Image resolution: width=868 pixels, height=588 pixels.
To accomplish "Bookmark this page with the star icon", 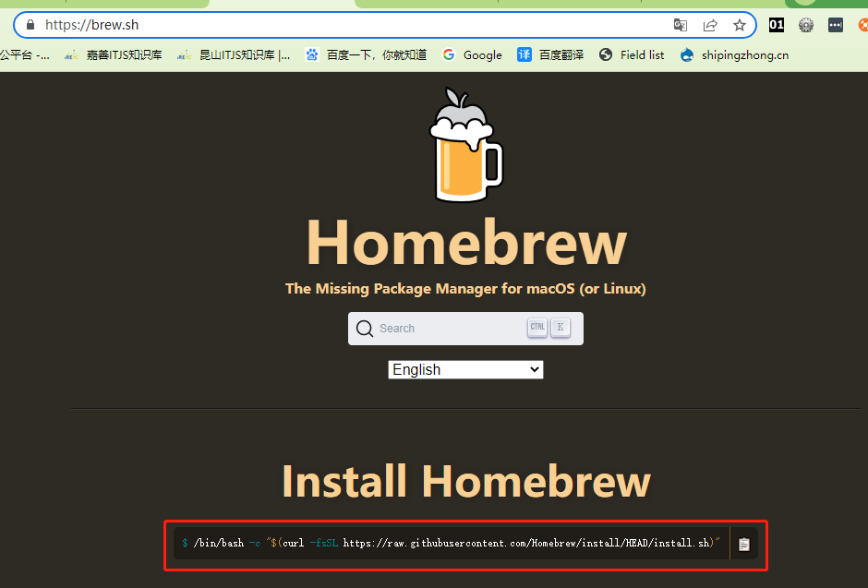I will (x=740, y=25).
